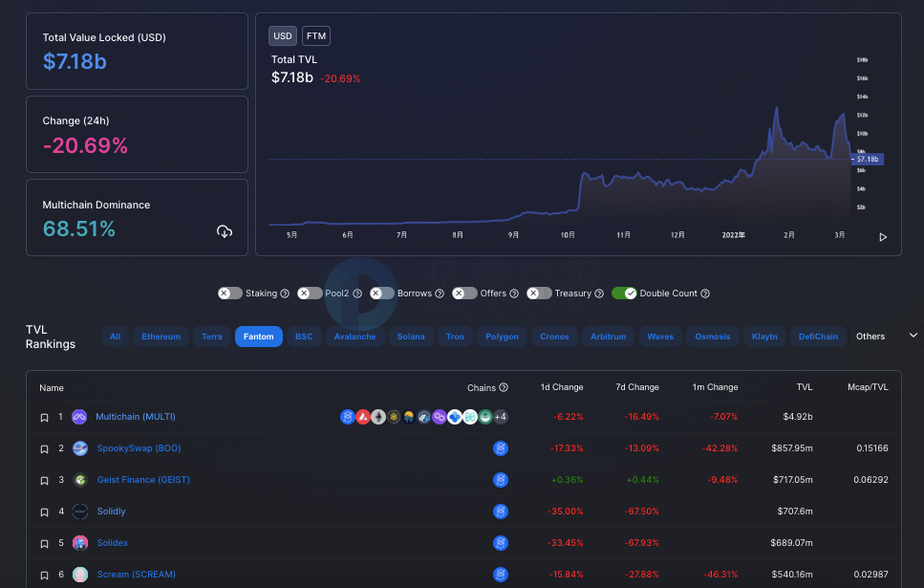Click the 68.51% Multichain Dominance value
Viewport: 924px width, 588px height.
coord(79,229)
